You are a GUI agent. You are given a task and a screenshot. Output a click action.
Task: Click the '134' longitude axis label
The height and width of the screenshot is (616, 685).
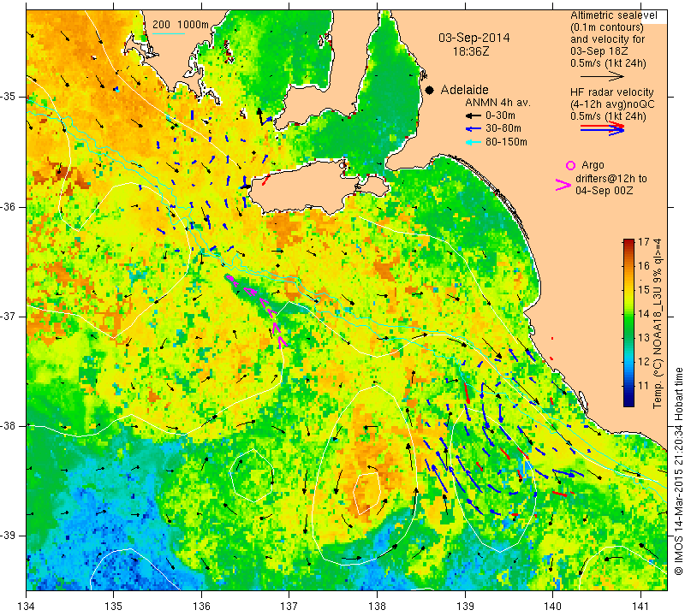(x=27, y=607)
